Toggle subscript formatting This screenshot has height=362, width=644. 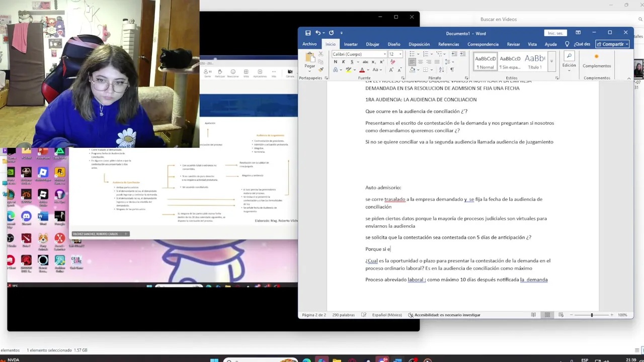coord(374,62)
